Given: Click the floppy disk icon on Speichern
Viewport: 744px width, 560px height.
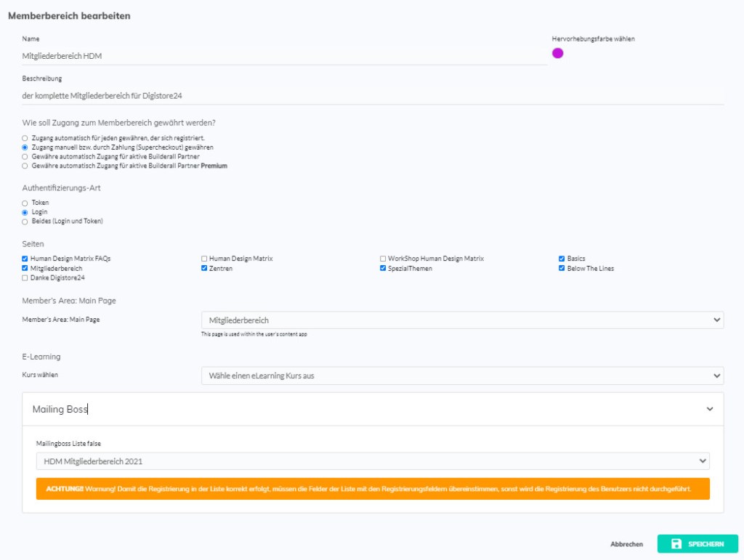Looking at the screenshot, I should (x=676, y=544).
